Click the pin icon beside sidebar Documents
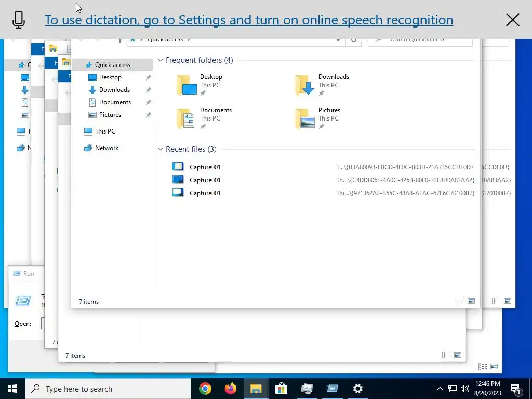 [148, 102]
